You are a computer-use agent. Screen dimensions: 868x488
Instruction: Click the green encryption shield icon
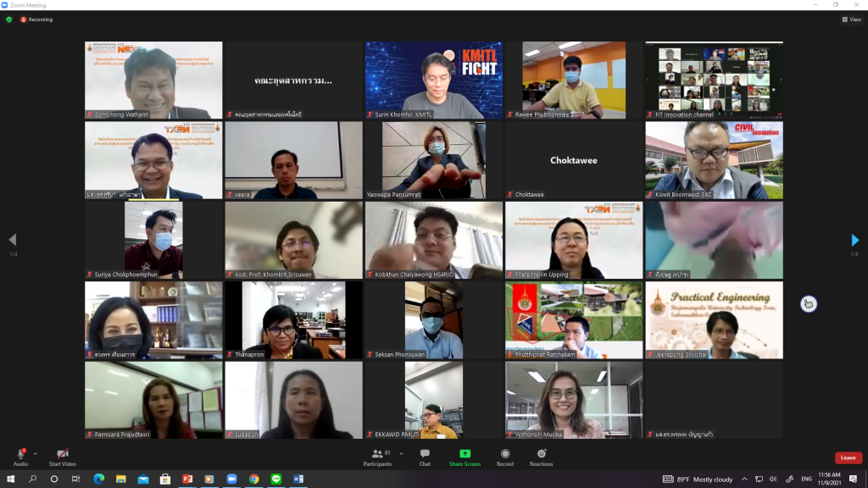9,19
